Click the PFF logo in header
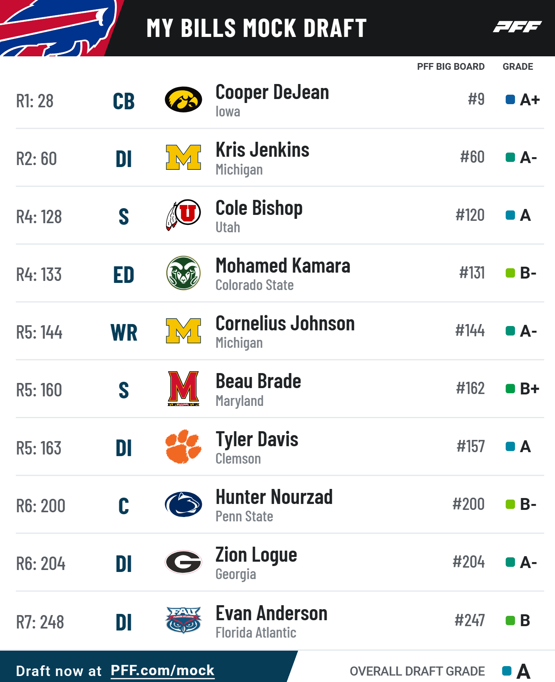The image size is (555, 682). (x=517, y=27)
